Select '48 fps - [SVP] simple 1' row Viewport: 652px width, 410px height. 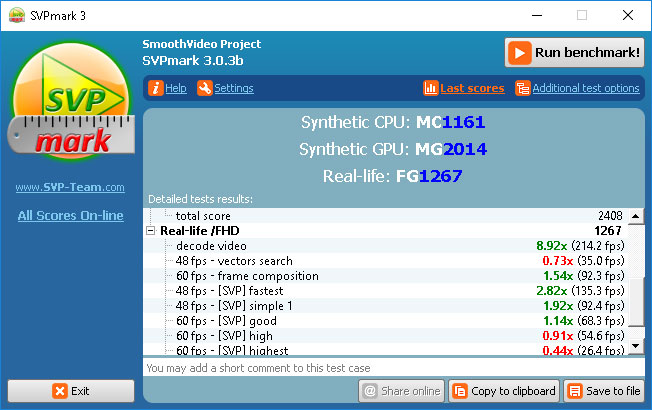click(x=385, y=306)
